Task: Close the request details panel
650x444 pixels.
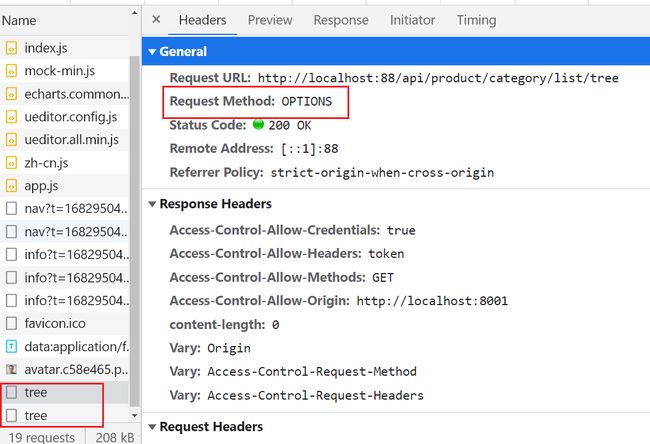Action: (156, 20)
